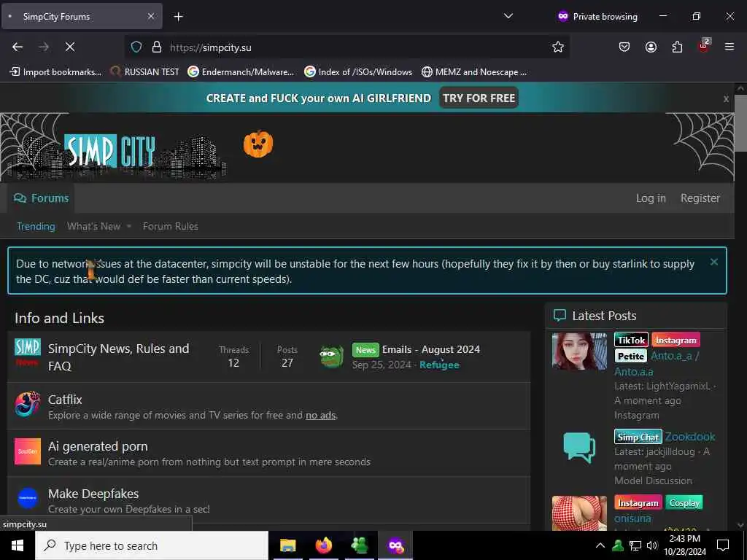Screen dimensions: 747x560
Task: Open the Extensions puzzle icon
Action: [x=677, y=47]
